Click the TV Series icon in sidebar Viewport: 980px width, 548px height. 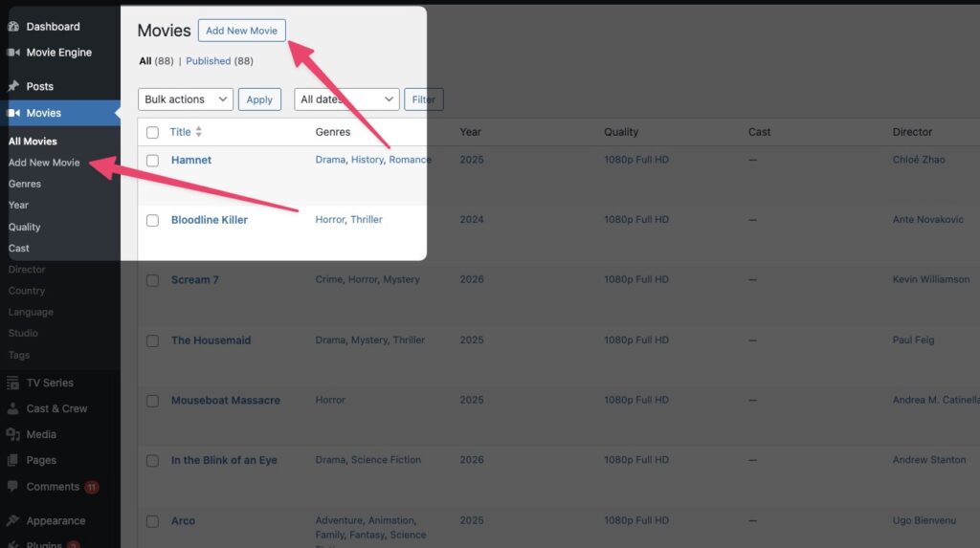13,383
